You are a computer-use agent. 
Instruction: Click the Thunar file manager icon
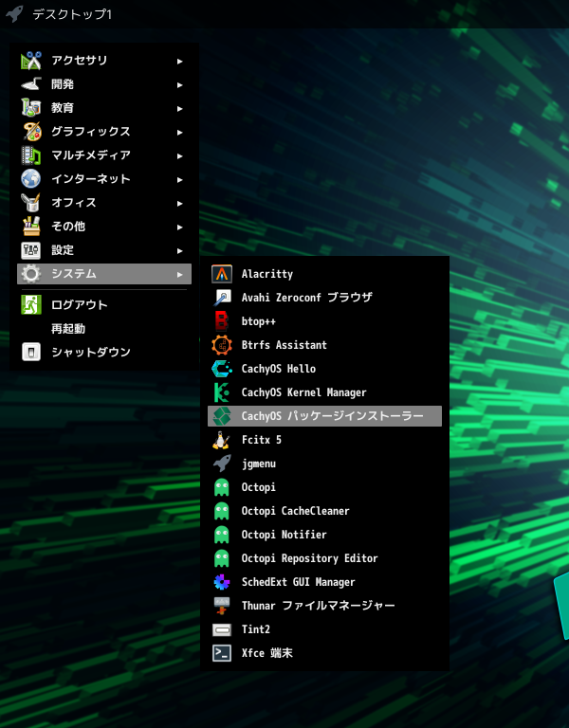click(x=222, y=606)
